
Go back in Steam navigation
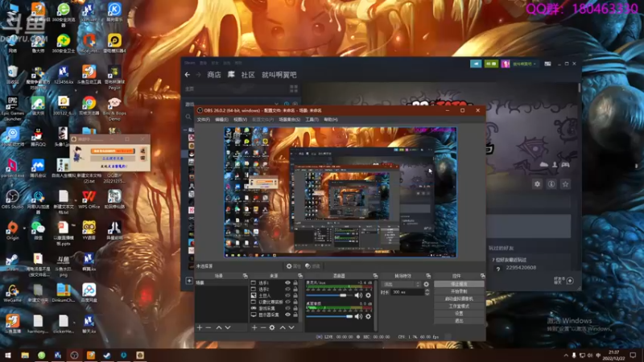pyautogui.click(x=188, y=75)
